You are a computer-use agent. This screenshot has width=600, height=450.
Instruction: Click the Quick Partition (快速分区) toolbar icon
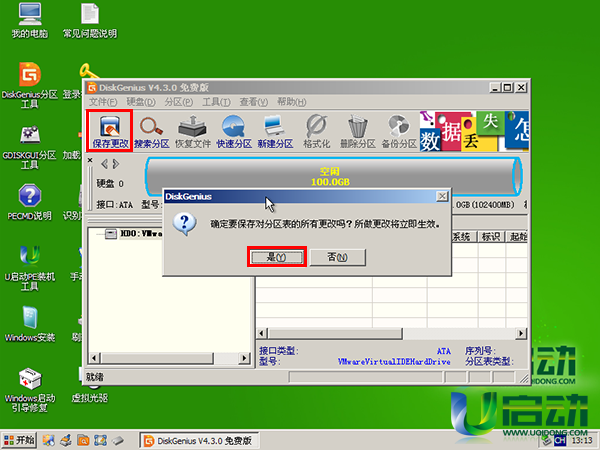point(234,131)
